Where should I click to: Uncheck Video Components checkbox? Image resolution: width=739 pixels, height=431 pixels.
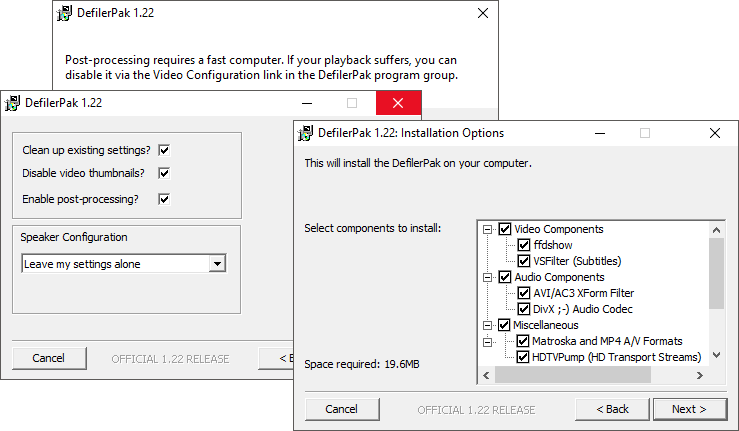pos(505,229)
